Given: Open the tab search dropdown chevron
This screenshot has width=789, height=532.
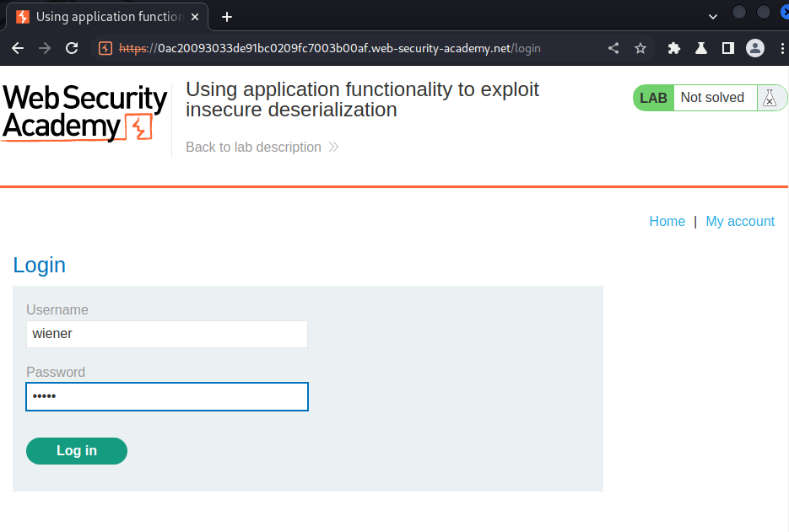Looking at the screenshot, I should (712, 17).
